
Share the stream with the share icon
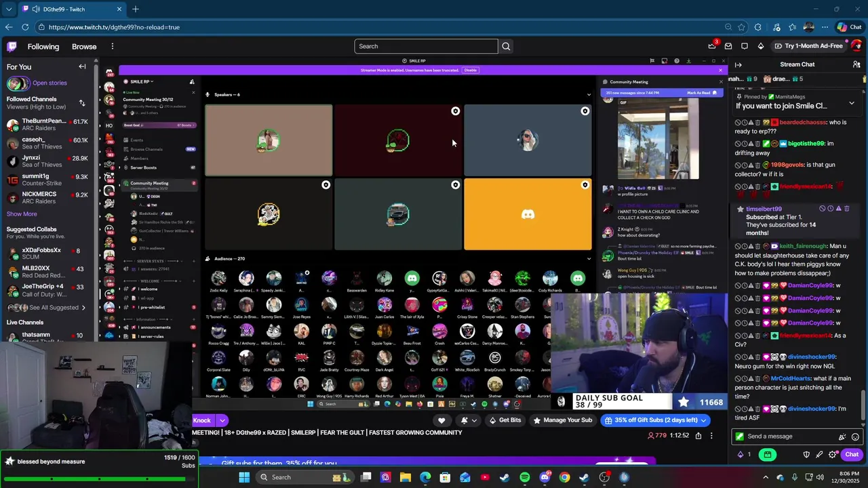(698, 436)
